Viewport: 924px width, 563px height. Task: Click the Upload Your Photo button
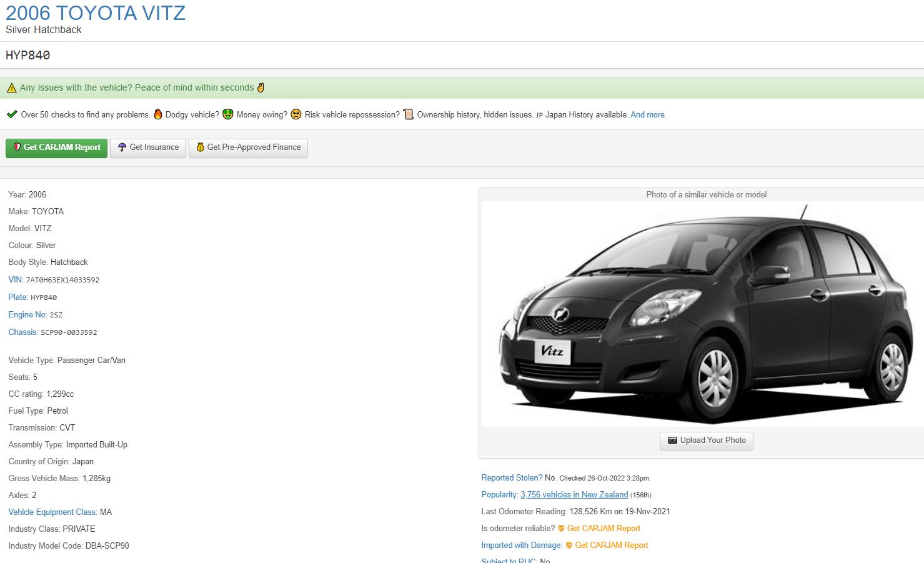[707, 441]
